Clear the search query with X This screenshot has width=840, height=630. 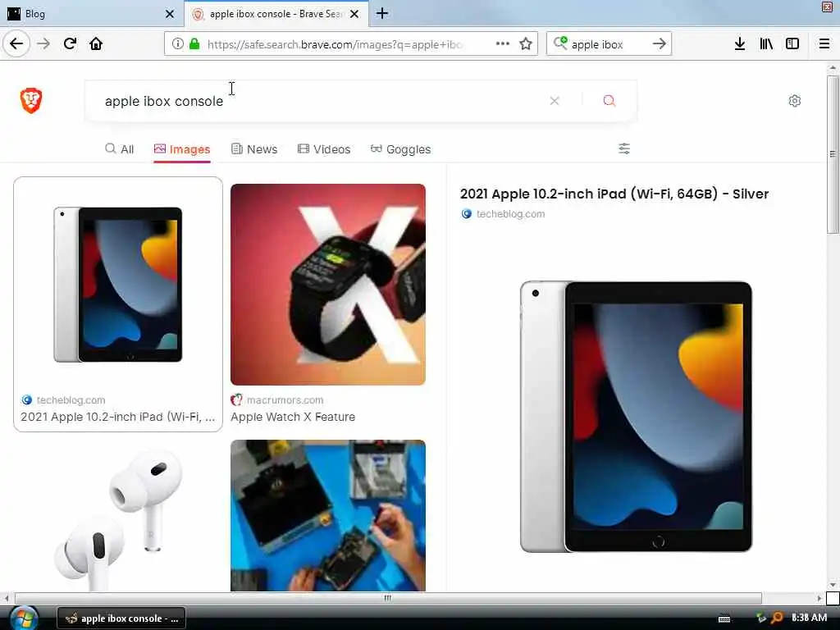[555, 101]
